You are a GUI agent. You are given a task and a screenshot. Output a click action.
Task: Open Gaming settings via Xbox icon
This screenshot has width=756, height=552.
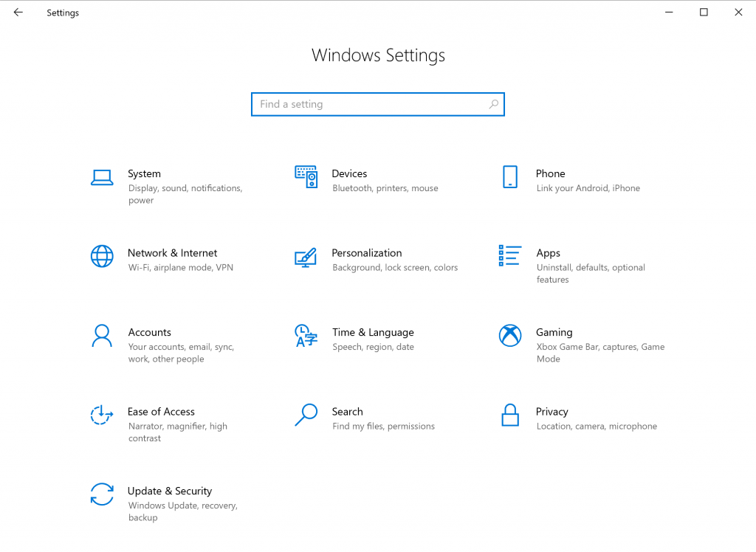[x=509, y=337]
